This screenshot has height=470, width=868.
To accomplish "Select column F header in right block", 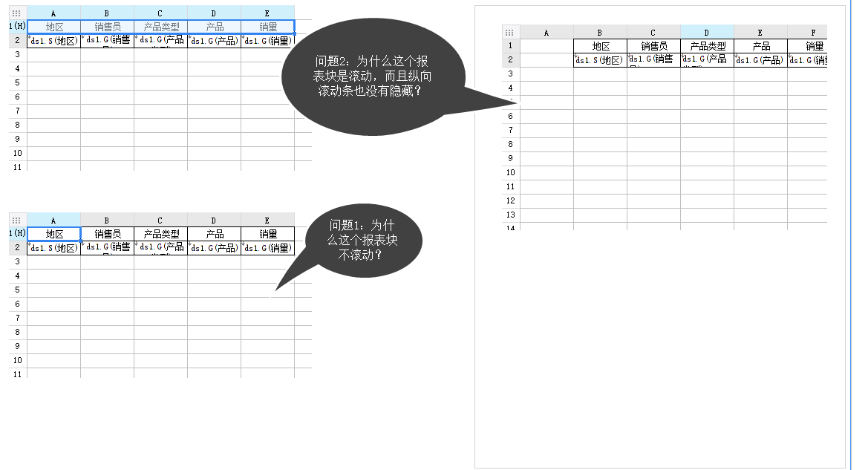I will (x=807, y=33).
